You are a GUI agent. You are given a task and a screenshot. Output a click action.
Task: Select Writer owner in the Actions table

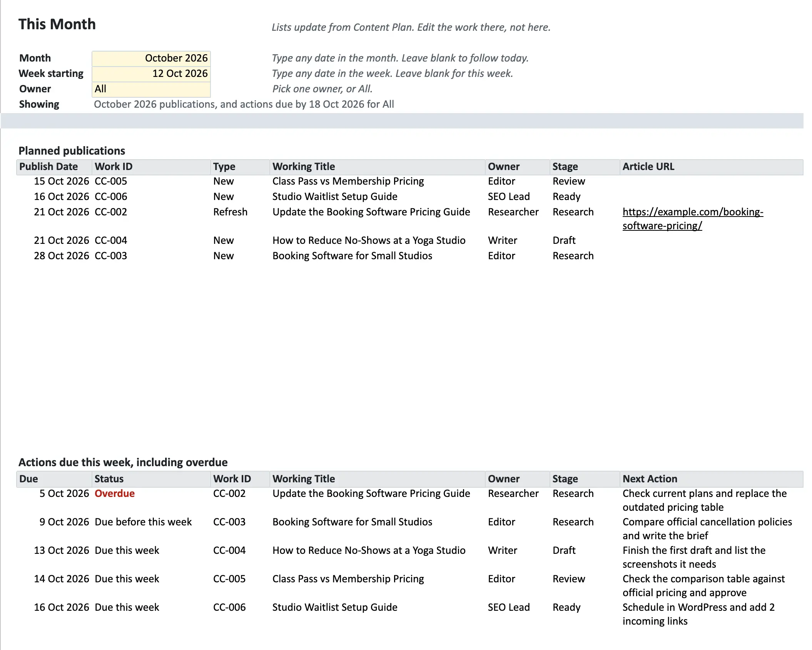503,550
